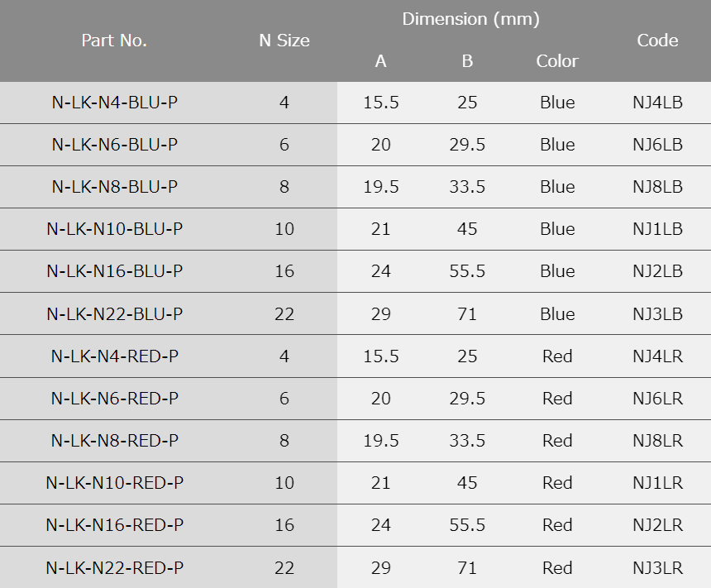711x588 pixels.
Task: Select the code cell NJ3LR
Action: click(x=657, y=568)
